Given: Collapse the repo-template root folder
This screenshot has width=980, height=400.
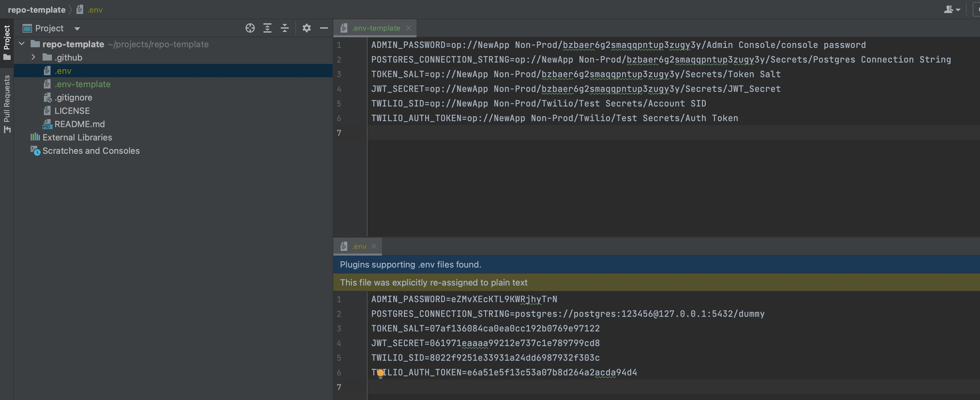Looking at the screenshot, I should coord(22,44).
